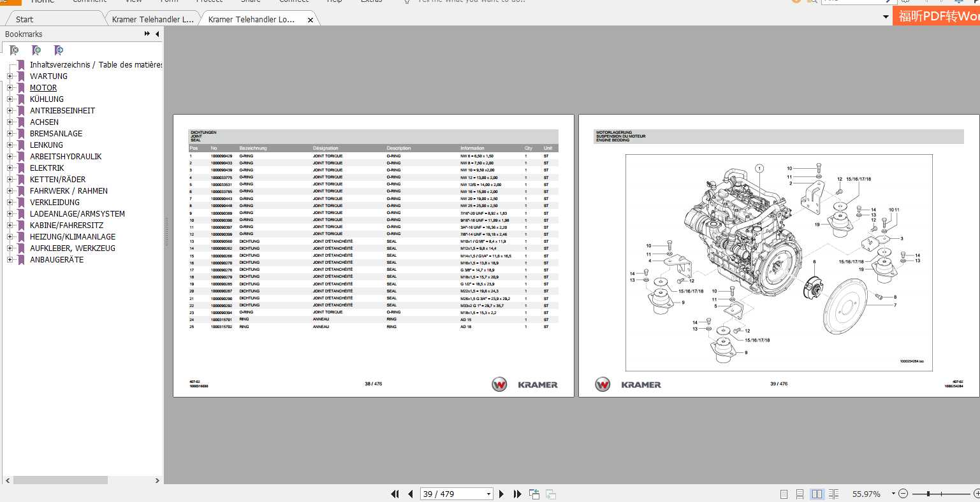Click the bookmark icon beside ACHSEN
This screenshot has width=980, height=502.
point(21,122)
